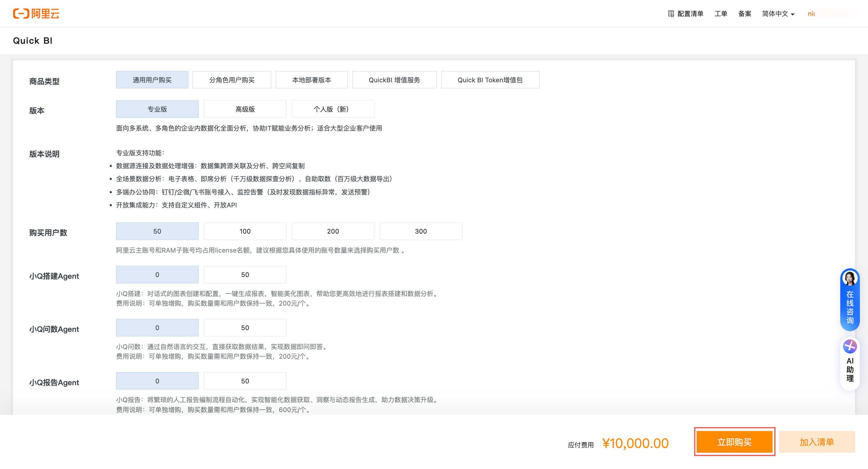The height and width of the screenshot is (469, 868).
Task: Set 小Q问数Agent quantity to 50
Action: pos(245,328)
